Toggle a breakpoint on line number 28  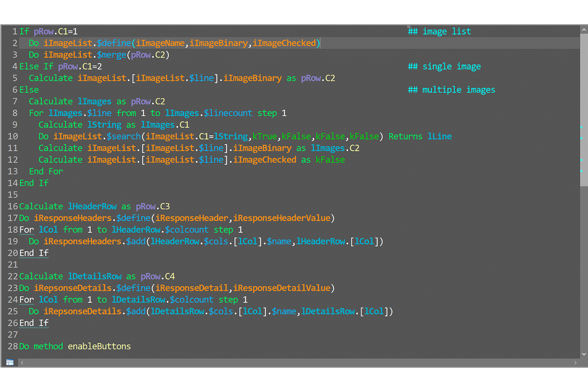[12, 346]
